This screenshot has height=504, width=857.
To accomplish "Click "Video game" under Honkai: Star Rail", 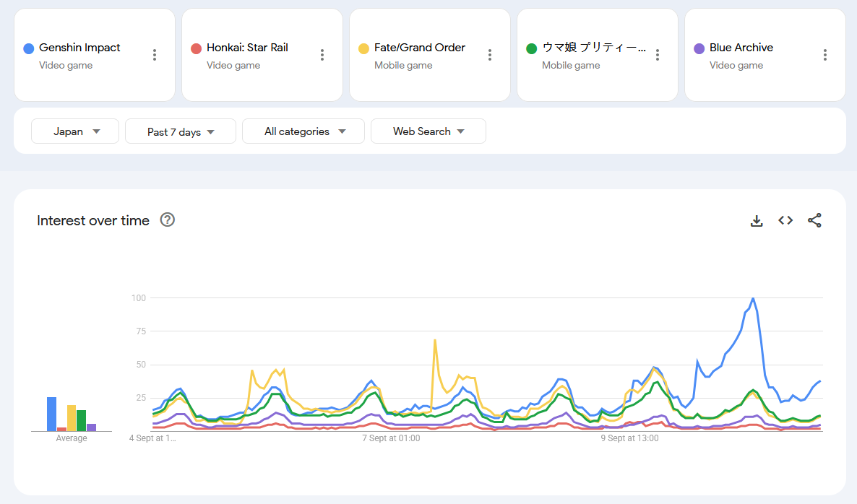I will tap(233, 66).
